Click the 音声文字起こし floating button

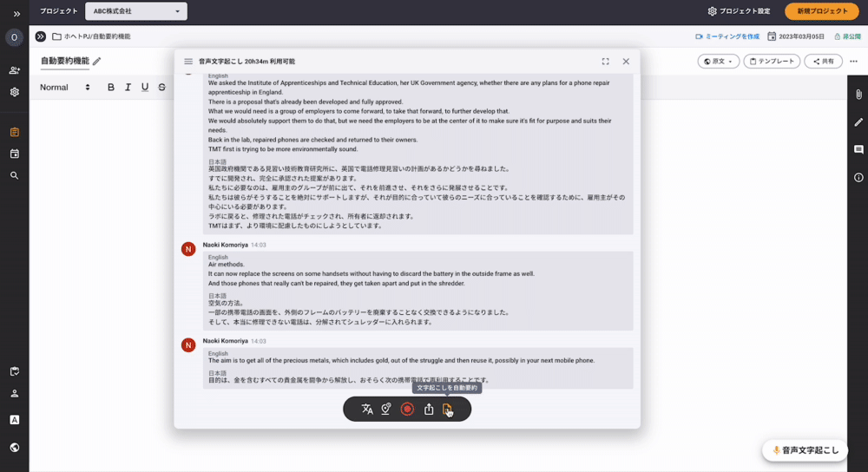[805, 450]
